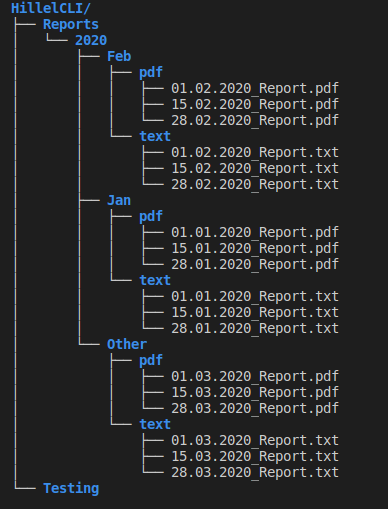
Task: Open the text folder under Feb
Action: [155, 136]
